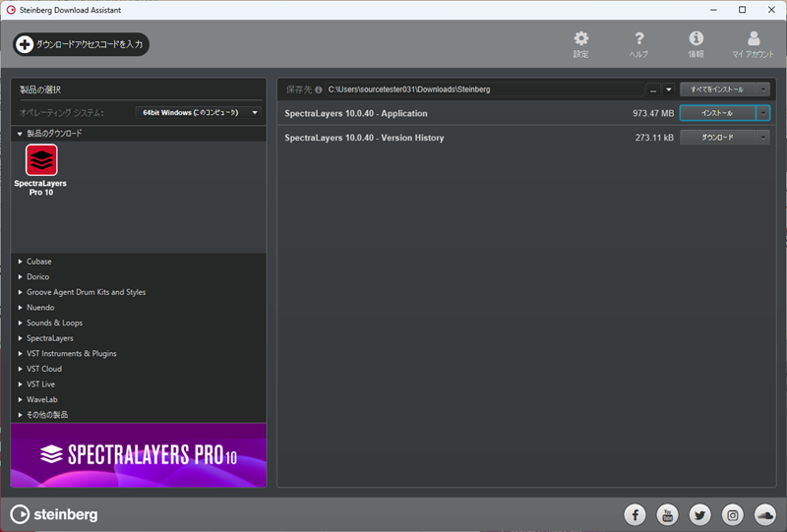Screen dimensions: 787x532
Task: Open the operating system 64bit Windows dropdown
Action: pyautogui.click(x=199, y=112)
